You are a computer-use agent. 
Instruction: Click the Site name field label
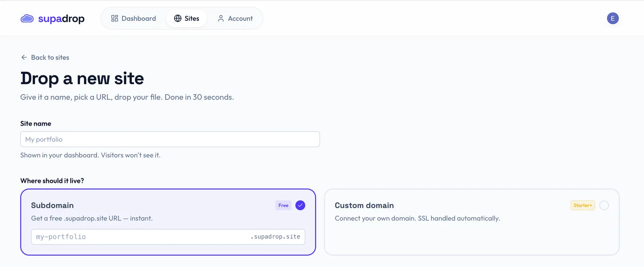tap(36, 124)
